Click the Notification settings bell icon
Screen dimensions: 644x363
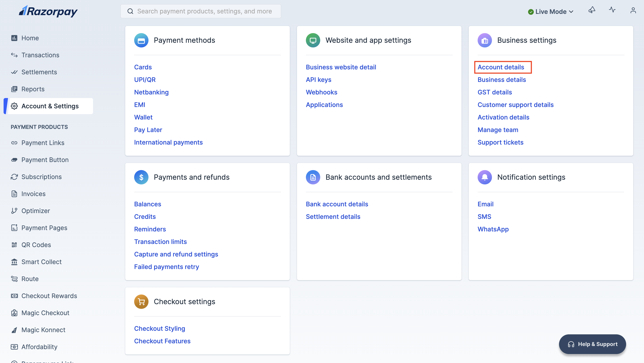[485, 177]
